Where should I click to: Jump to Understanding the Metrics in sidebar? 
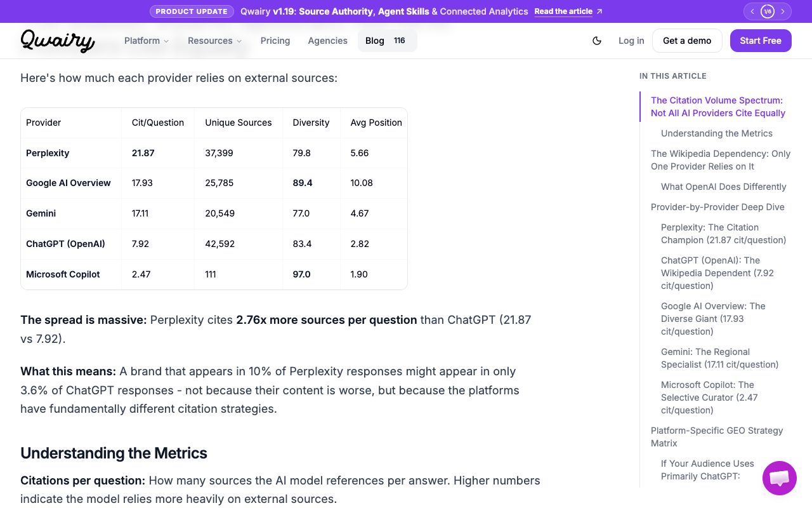point(717,133)
